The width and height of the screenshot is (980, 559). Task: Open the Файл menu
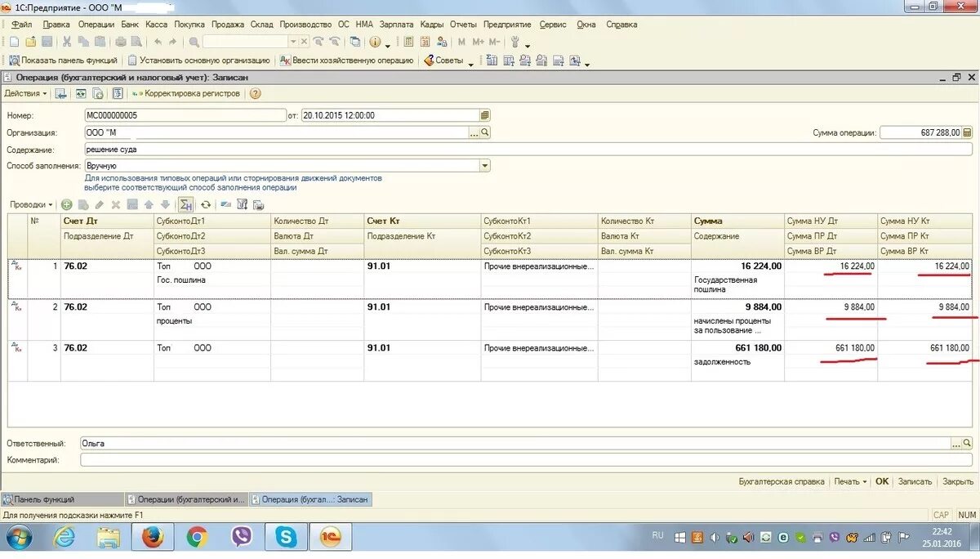[x=22, y=25]
